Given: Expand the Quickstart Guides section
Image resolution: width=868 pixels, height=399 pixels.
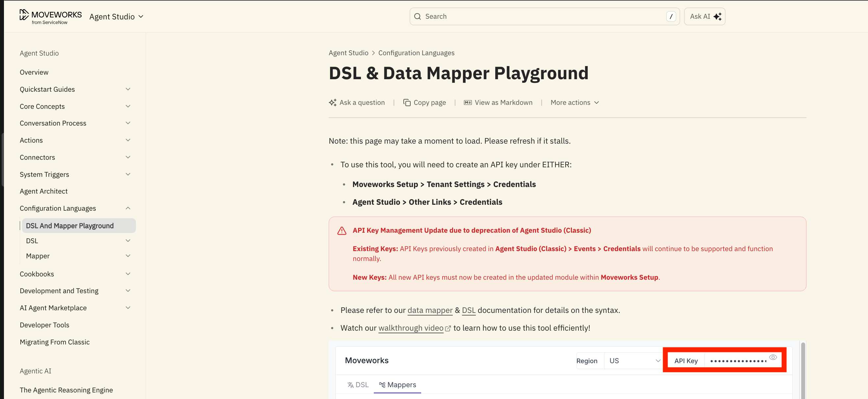Looking at the screenshot, I should click(128, 89).
